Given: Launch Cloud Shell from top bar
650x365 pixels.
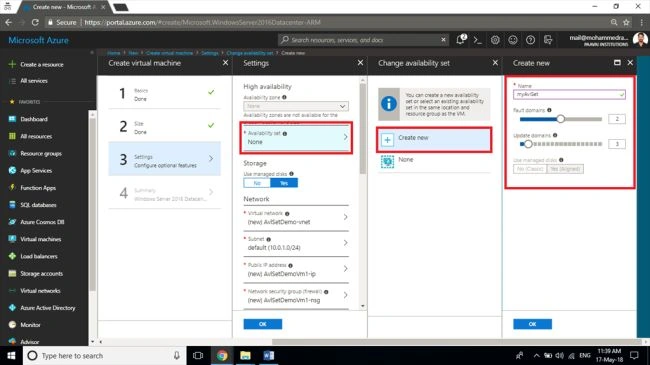Looking at the screenshot, I should 478,40.
